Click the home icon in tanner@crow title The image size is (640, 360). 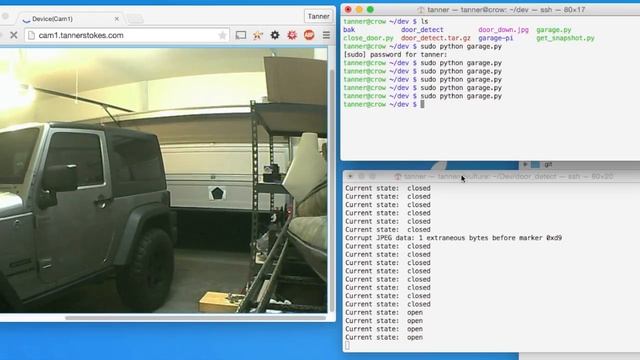pyautogui.click(x=421, y=9)
